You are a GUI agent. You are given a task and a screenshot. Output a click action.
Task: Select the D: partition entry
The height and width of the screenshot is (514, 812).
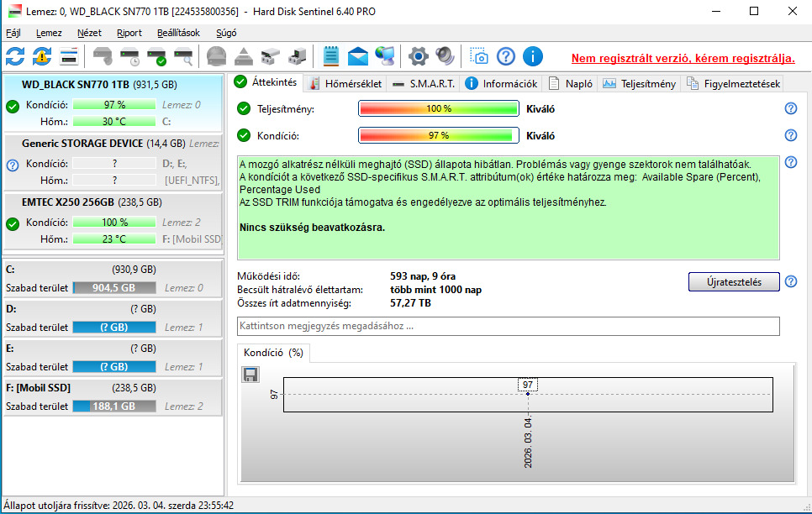(113, 317)
